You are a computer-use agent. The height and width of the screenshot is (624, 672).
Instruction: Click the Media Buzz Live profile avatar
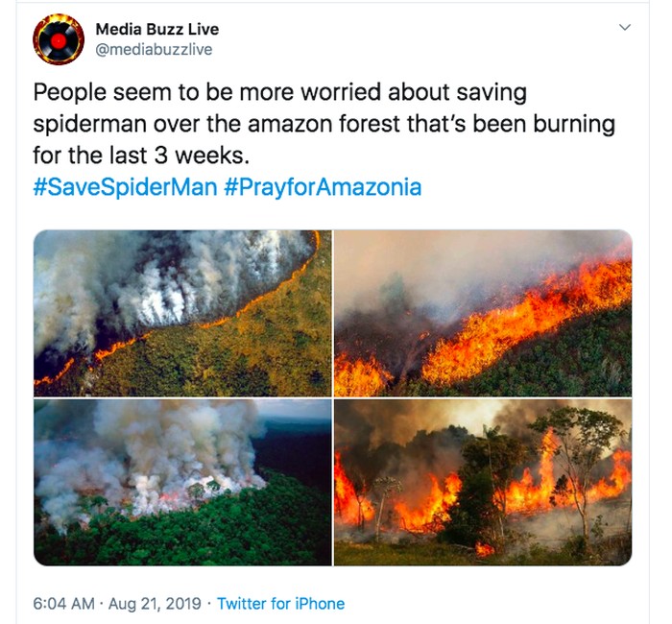click(57, 39)
